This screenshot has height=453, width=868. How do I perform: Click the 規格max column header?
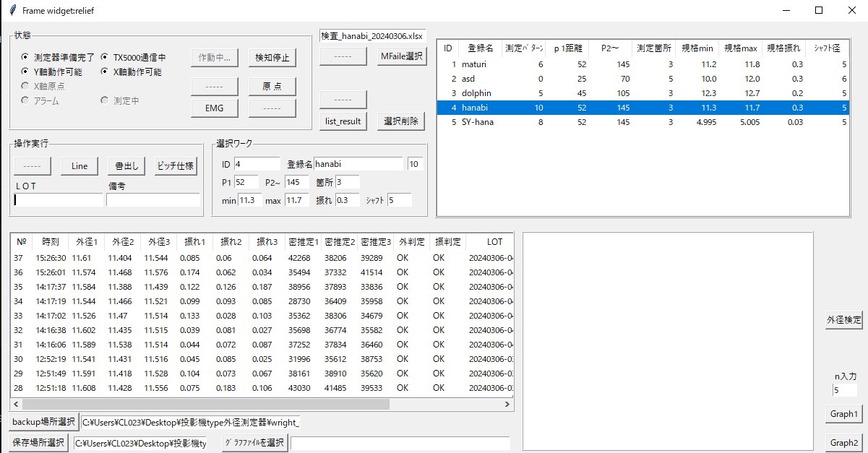[x=740, y=48]
